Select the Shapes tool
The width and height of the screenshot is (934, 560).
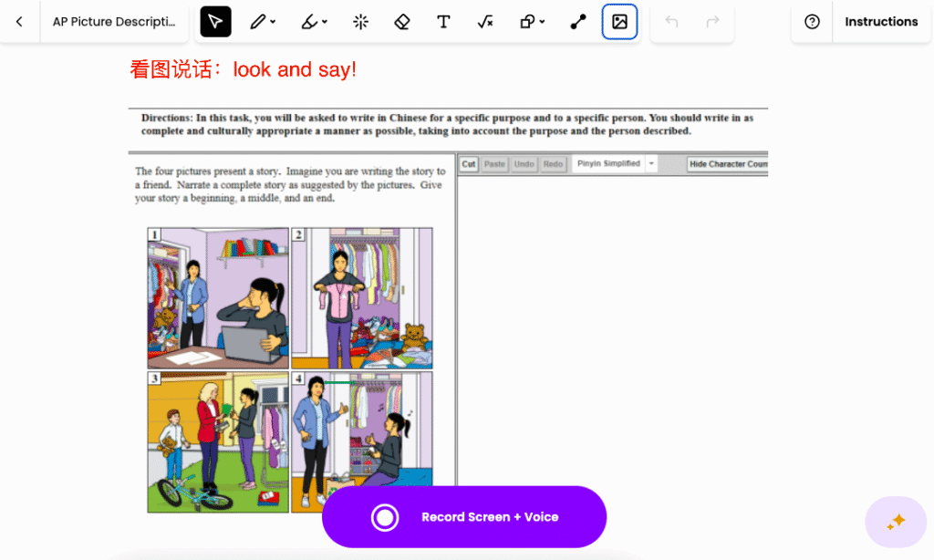click(527, 22)
